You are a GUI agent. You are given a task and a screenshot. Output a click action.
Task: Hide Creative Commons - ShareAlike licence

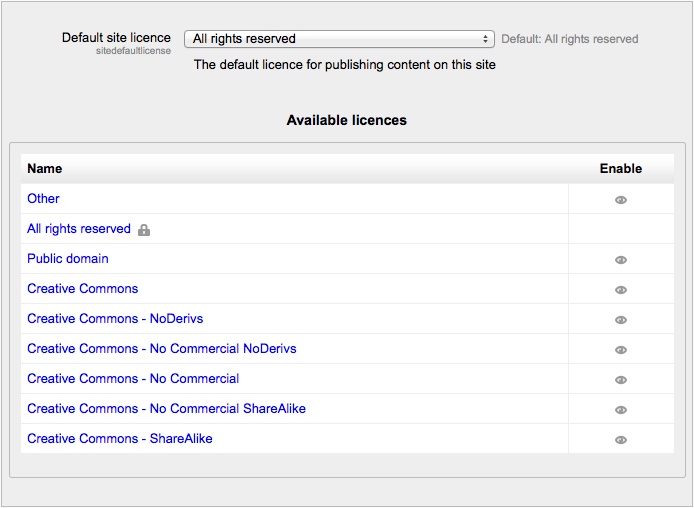click(621, 440)
